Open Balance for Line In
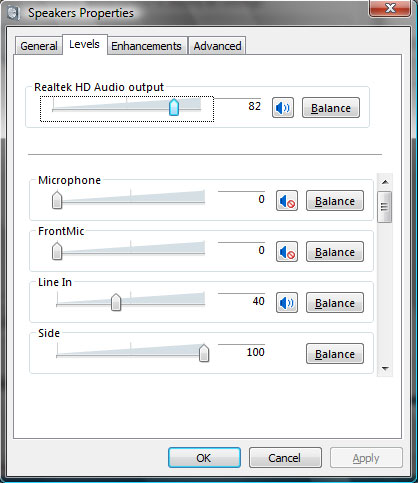Viewport: 418px width, 483px height. pyautogui.click(x=335, y=303)
